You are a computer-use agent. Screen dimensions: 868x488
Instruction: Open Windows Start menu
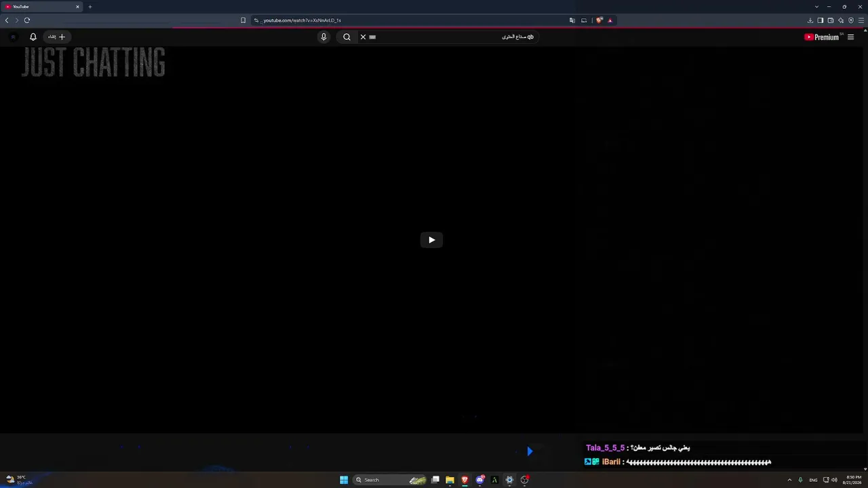point(344,480)
